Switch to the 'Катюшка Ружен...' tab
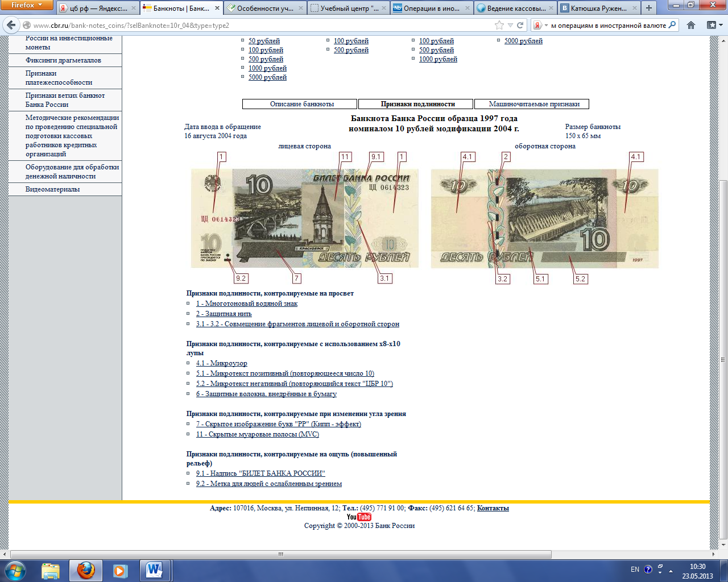The width and height of the screenshot is (728, 582). pos(599,9)
